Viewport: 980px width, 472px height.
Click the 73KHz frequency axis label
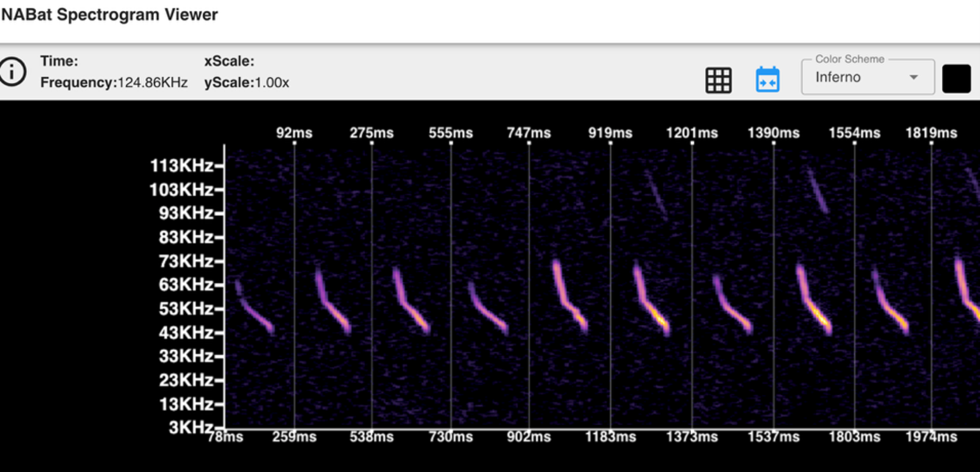[186, 261]
